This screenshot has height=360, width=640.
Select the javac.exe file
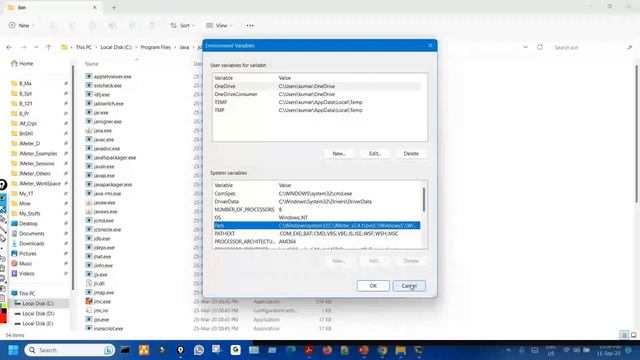(x=104, y=140)
